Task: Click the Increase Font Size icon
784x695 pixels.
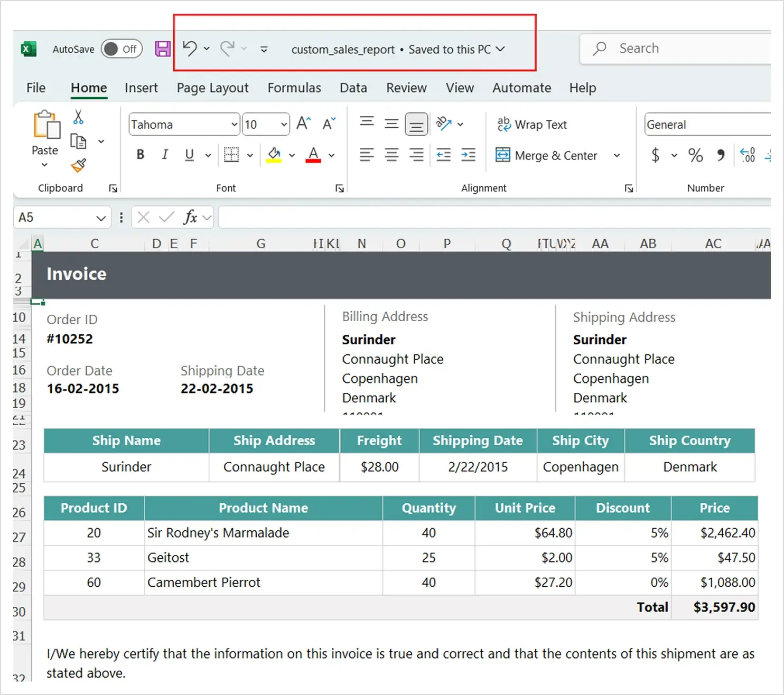Action: pyautogui.click(x=304, y=124)
